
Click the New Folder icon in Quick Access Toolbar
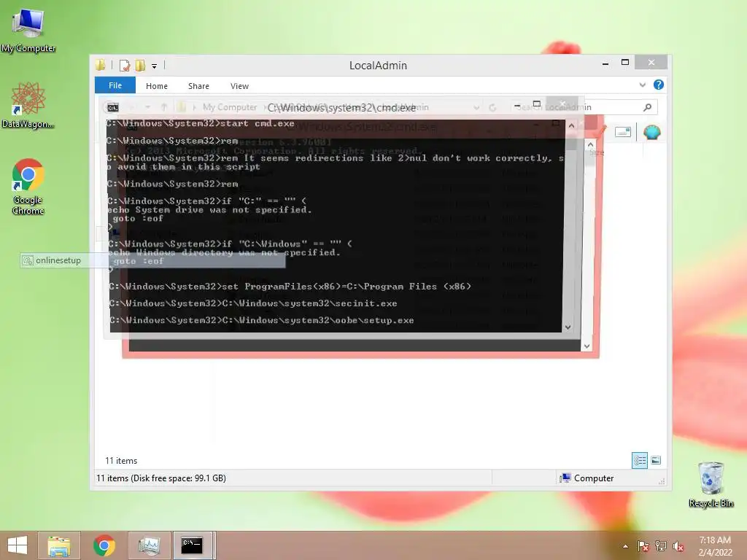point(140,65)
